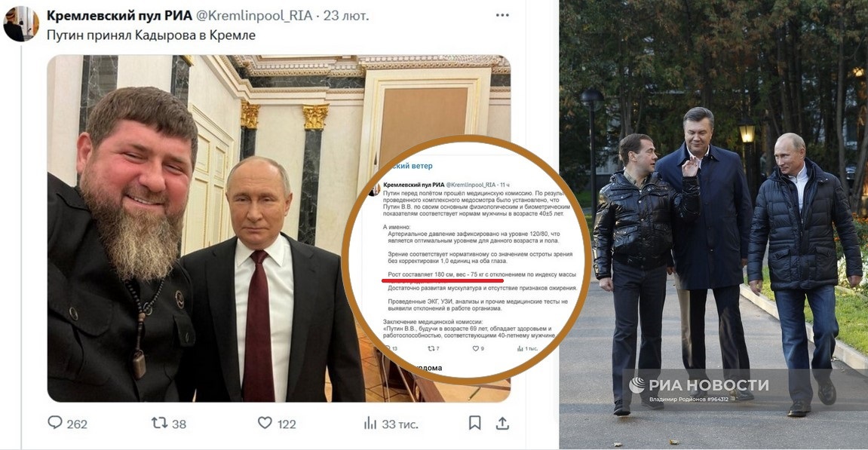Image resolution: width=868 pixels, height=450 pixels.
Task: Click the 23 лют. timestamp
Action: (346, 16)
